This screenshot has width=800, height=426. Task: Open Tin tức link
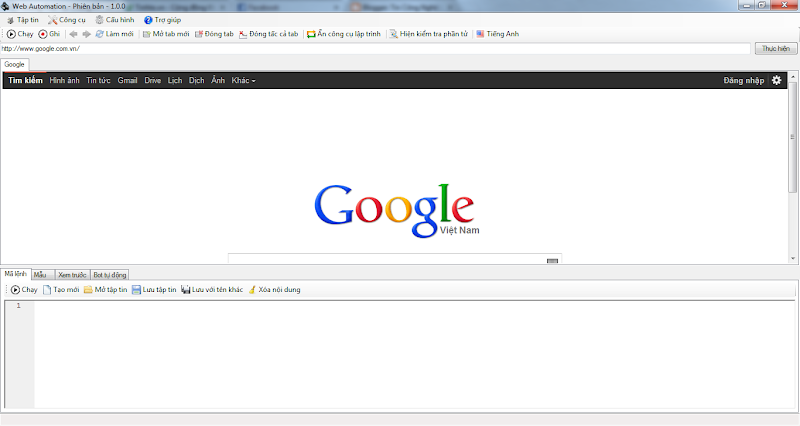pyautogui.click(x=98, y=81)
